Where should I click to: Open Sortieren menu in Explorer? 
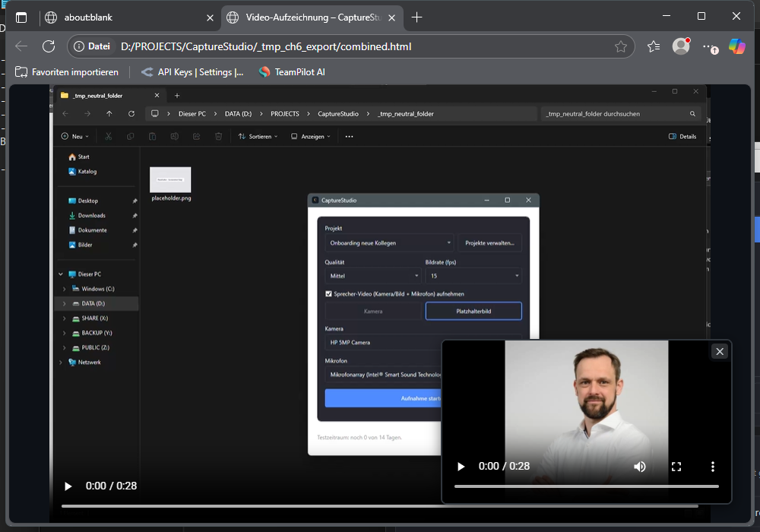click(258, 137)
